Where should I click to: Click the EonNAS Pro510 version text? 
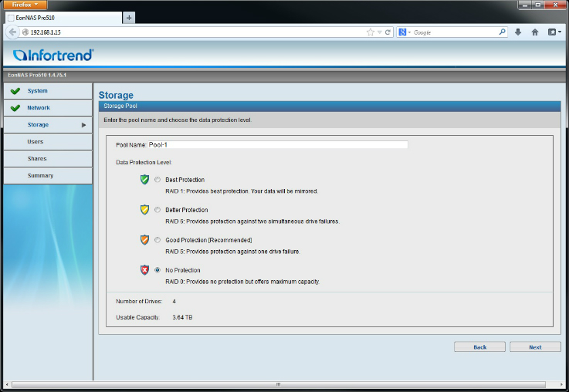tap(37, 75)
